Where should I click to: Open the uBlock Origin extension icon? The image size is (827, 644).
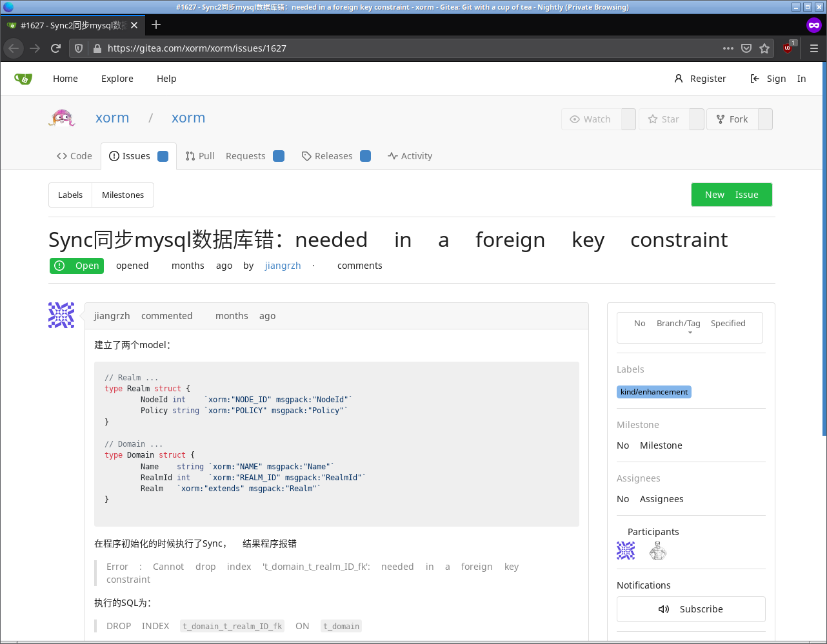click(788, 48)
